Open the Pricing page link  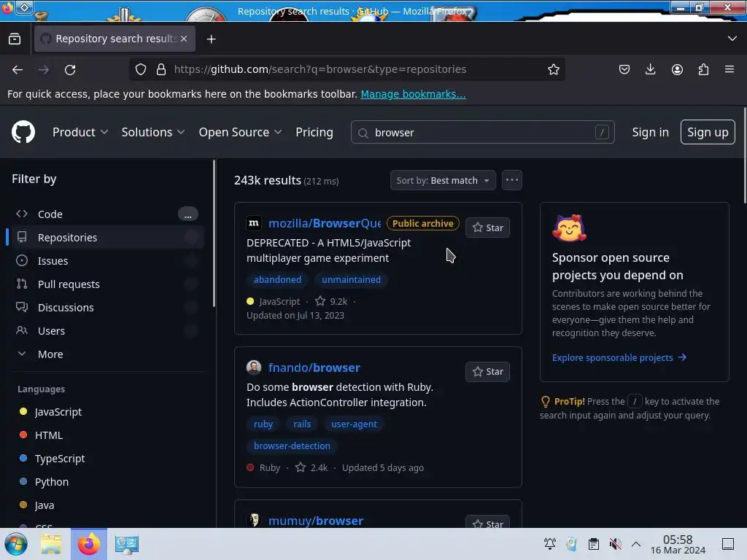click(x=314, y=132)
